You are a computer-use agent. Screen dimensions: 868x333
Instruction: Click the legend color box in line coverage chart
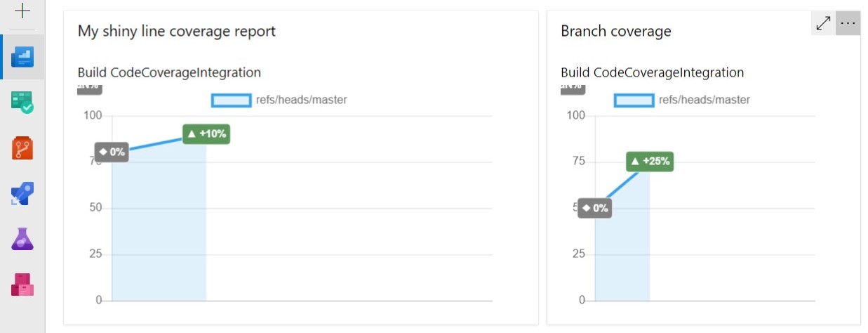[231, 100]
